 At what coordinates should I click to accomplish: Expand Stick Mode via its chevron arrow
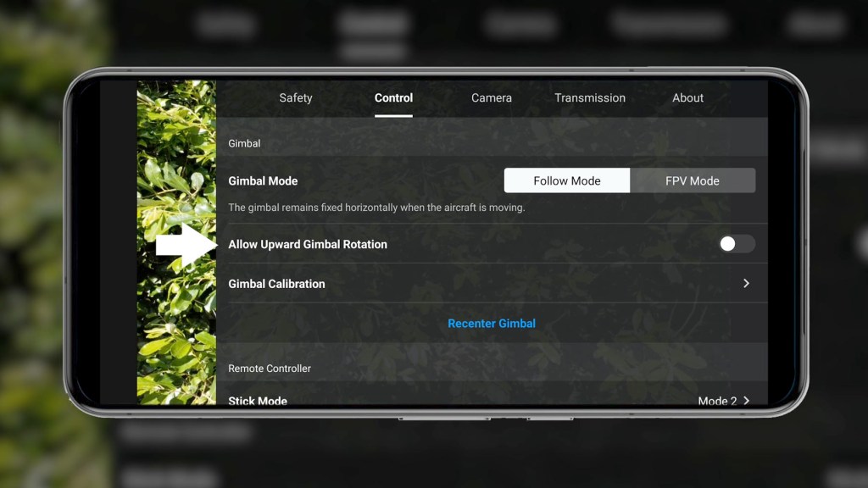pos(747,401)
